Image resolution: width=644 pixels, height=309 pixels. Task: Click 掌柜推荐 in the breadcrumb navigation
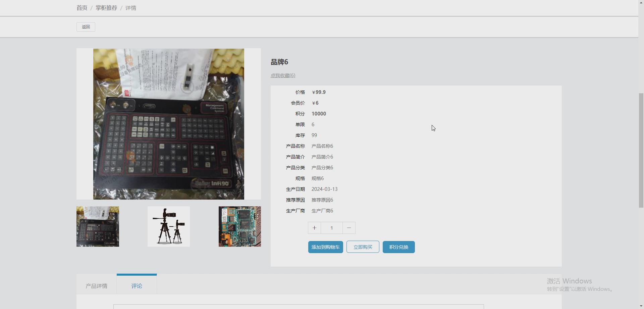[x=106, y=7]
